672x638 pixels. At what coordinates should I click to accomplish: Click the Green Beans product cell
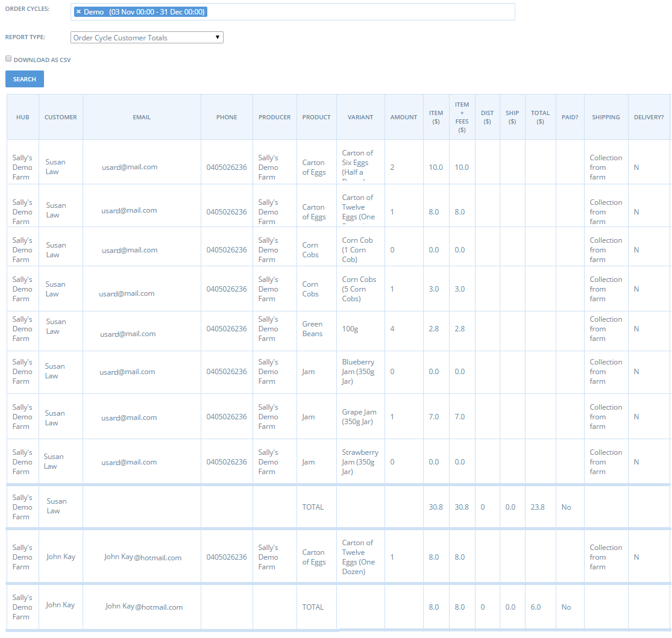(312, 329)
